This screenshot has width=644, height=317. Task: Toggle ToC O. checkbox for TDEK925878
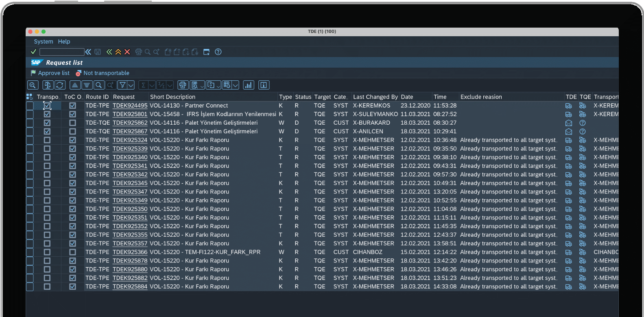pyautogui.click(x=72, y=261)
